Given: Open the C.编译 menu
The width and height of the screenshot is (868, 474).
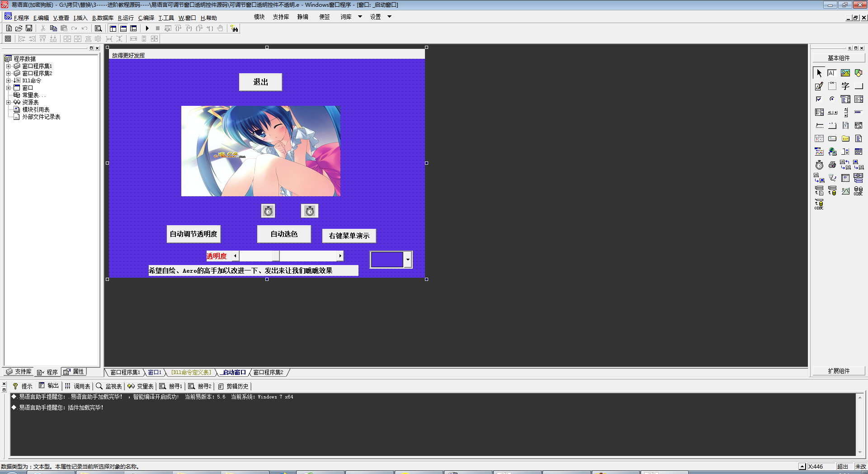Looking at the screenshot, I should pos(146,18).
